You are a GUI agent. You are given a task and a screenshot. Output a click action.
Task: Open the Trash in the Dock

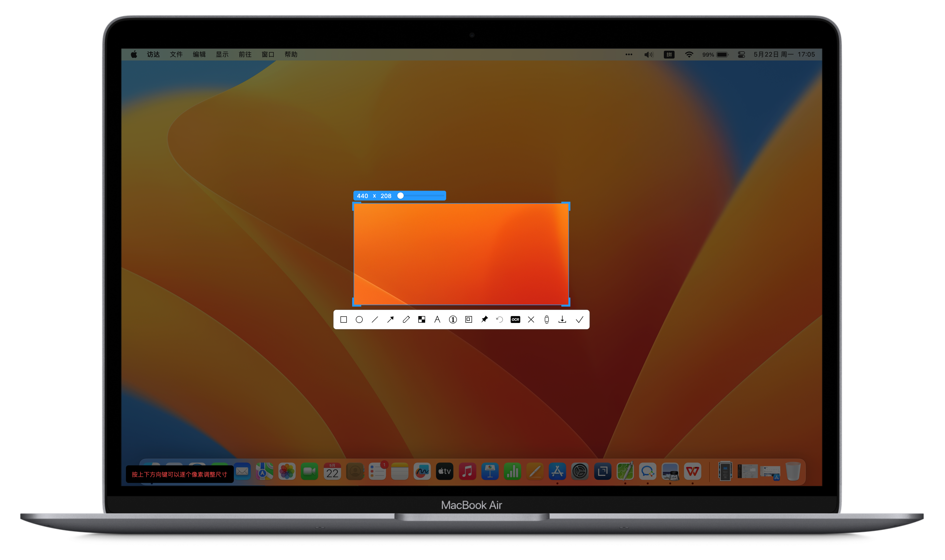click(x=793, y=471)
